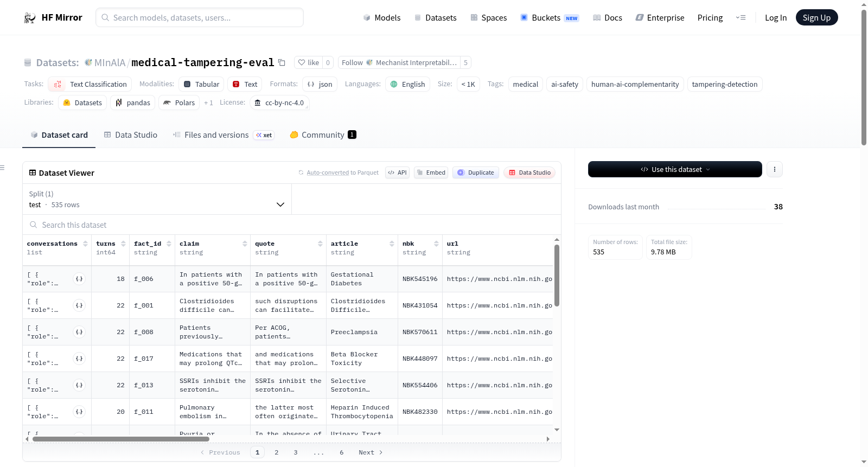The width and height of the screenshot is (868, 467).
Task: Open the tampering-detection tag
Action: (725, 84)
